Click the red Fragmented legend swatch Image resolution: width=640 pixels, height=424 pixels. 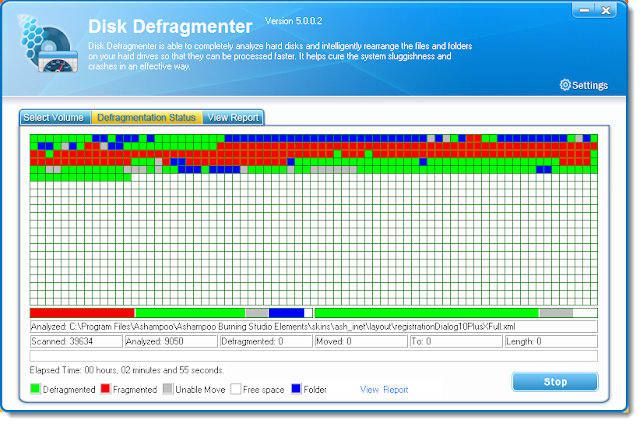[x=105, y=389]
